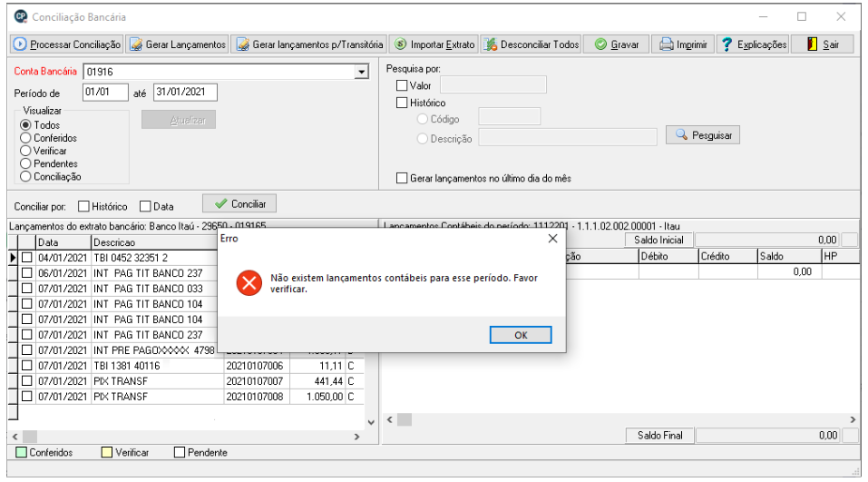Click left grid horizontal scrollbar left arrow
The width and height of the screenshot is (868, 482).
[15, 437]
